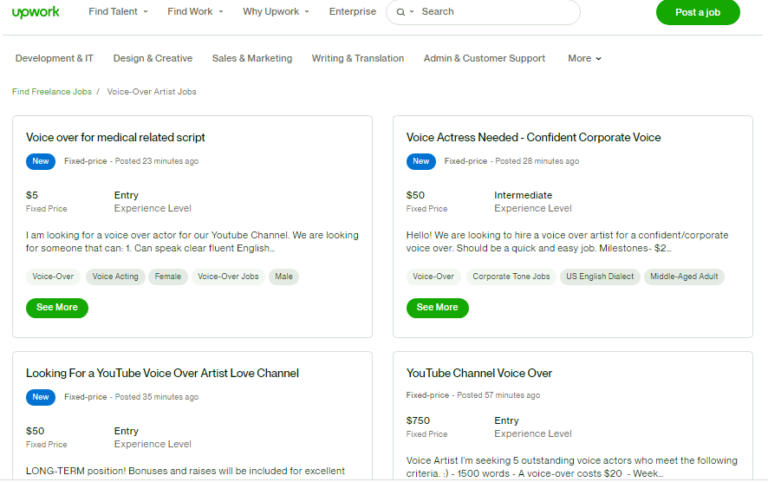Click New badge on Love Channel job
The image size is (768, 482).
(41, 397)
